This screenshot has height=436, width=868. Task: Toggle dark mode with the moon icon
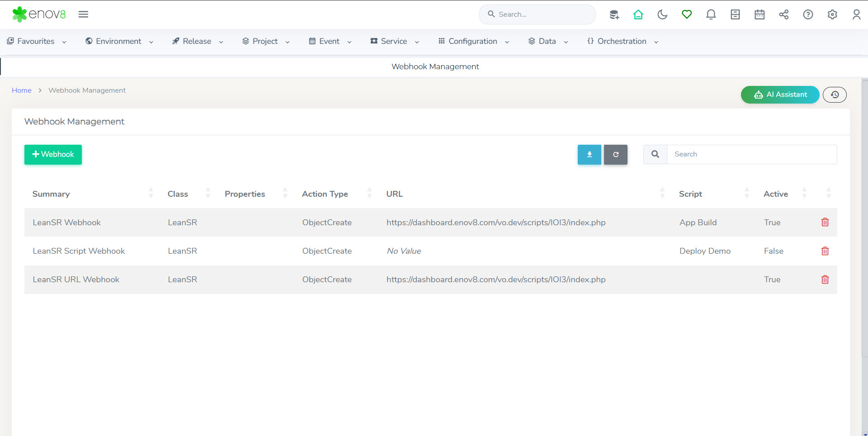pos(662,14)
